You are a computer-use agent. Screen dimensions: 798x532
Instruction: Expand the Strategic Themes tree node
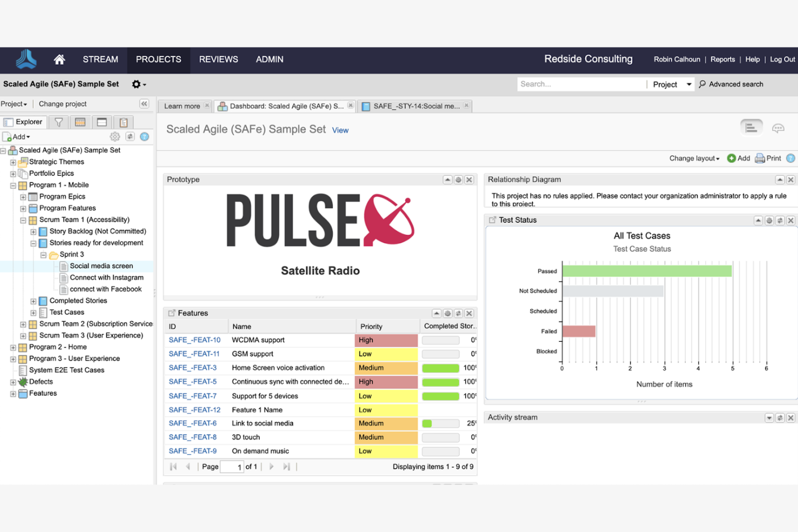click(x=13, y=162)
